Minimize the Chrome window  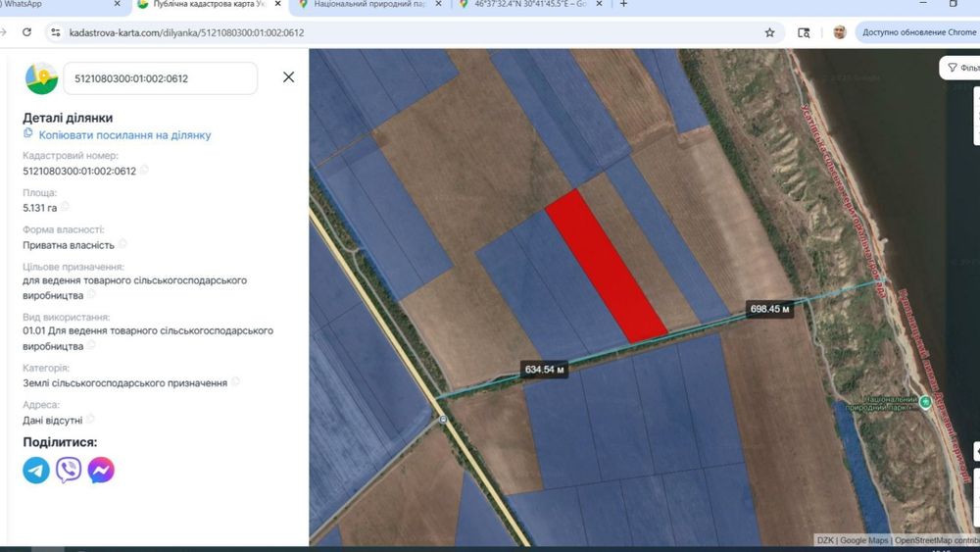click(x=924, y=4)
